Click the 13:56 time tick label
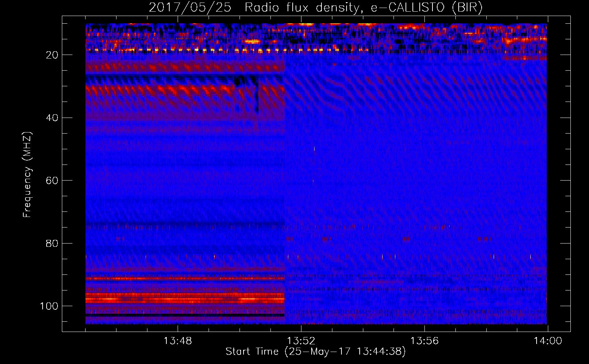 424,341
